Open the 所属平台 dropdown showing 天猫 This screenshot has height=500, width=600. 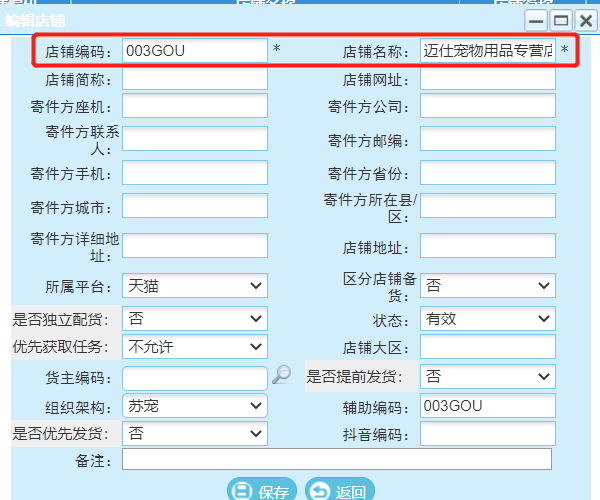point(195,285)
